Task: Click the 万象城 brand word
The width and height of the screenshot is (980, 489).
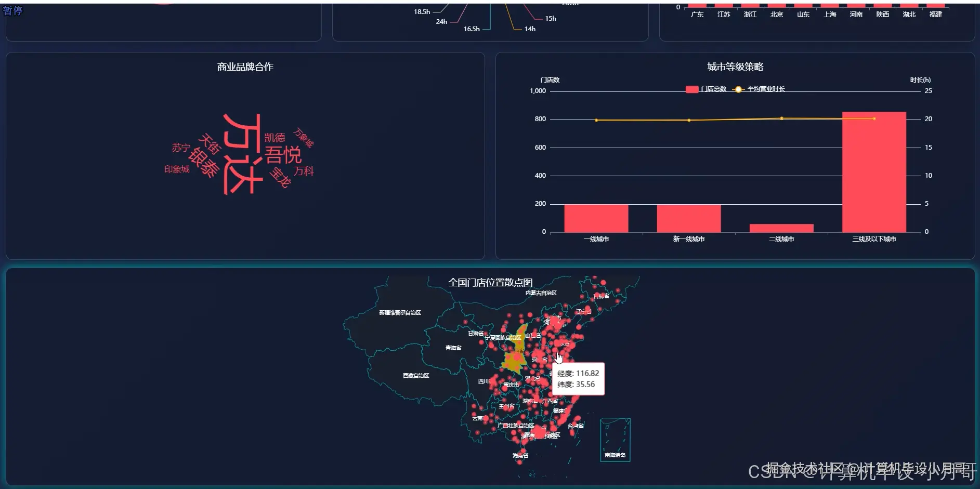Action: [303, 138]
